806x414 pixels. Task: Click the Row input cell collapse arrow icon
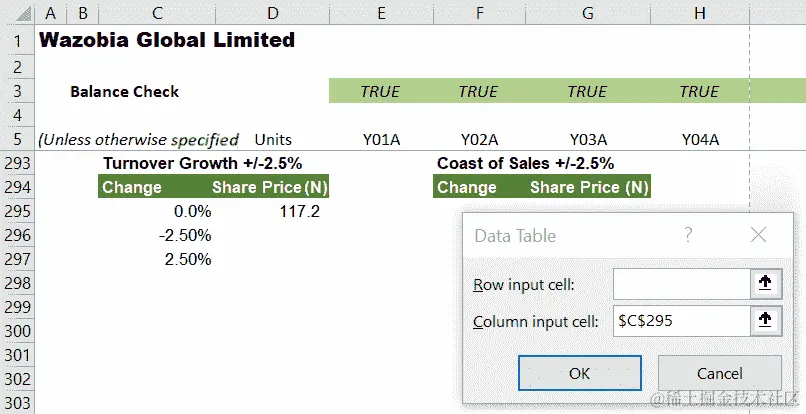point(765,284)
